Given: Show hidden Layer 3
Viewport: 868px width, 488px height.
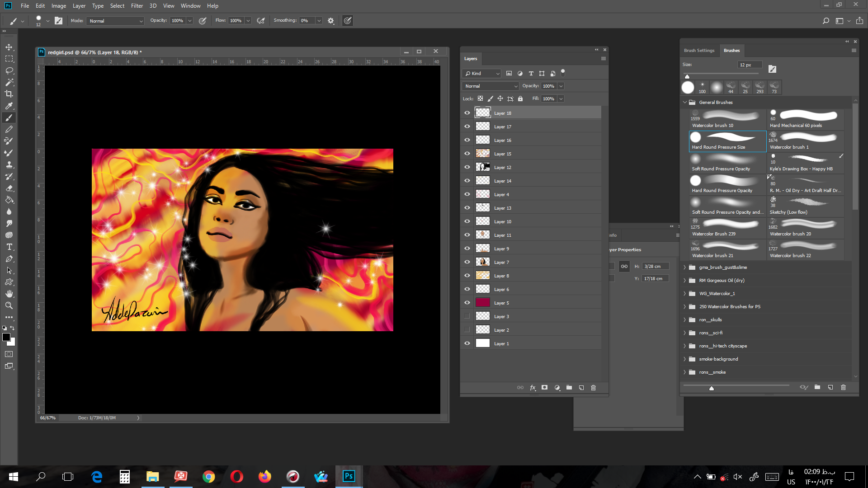Looking at the screenshot, I should pyautogui.click(x=467, y=316).
